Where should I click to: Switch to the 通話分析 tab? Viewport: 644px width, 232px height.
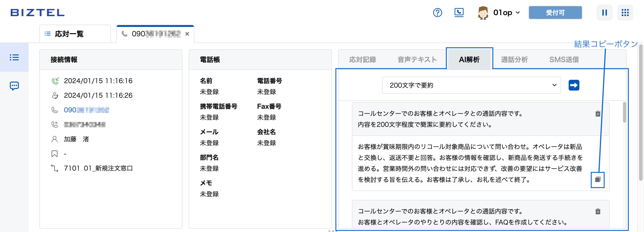coord(514,59)
